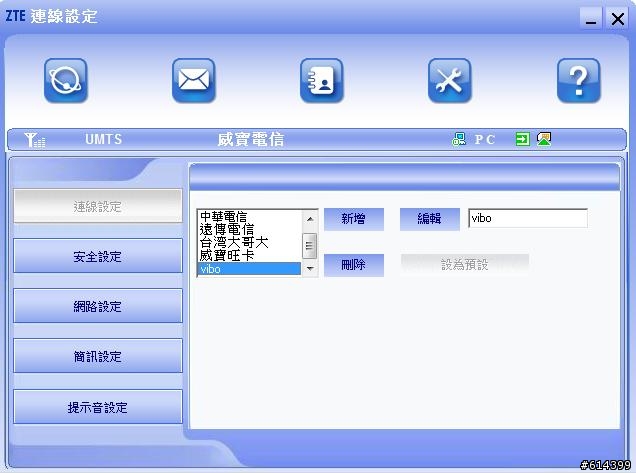The height and width of the screenshot is (473, 636).
Task: Open the 簡訊設定 section
Action: click(x=98, y=356)
